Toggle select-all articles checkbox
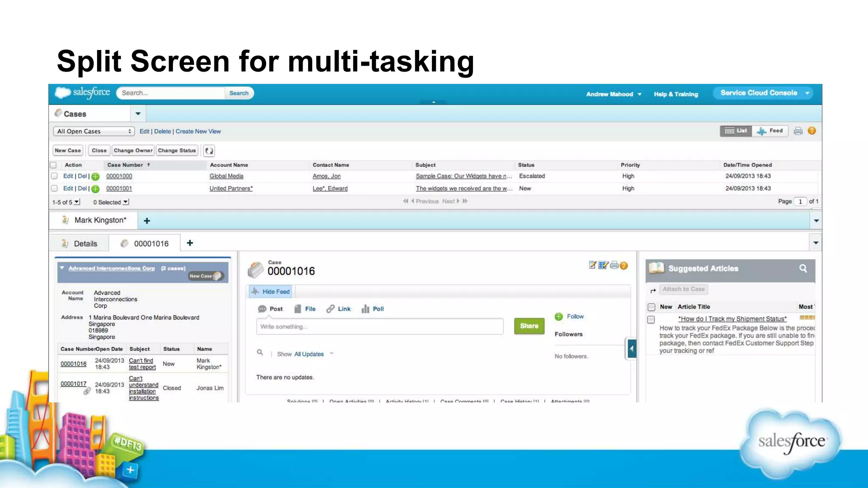 point(651,307)
